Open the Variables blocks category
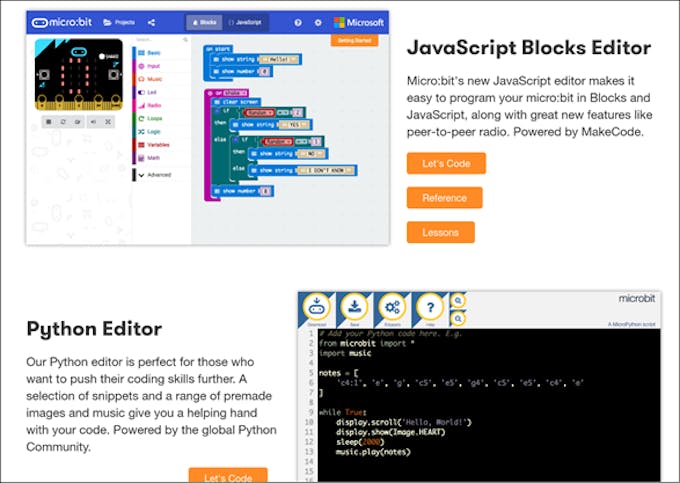The image size is (680, 483). (x=161, y=145)
